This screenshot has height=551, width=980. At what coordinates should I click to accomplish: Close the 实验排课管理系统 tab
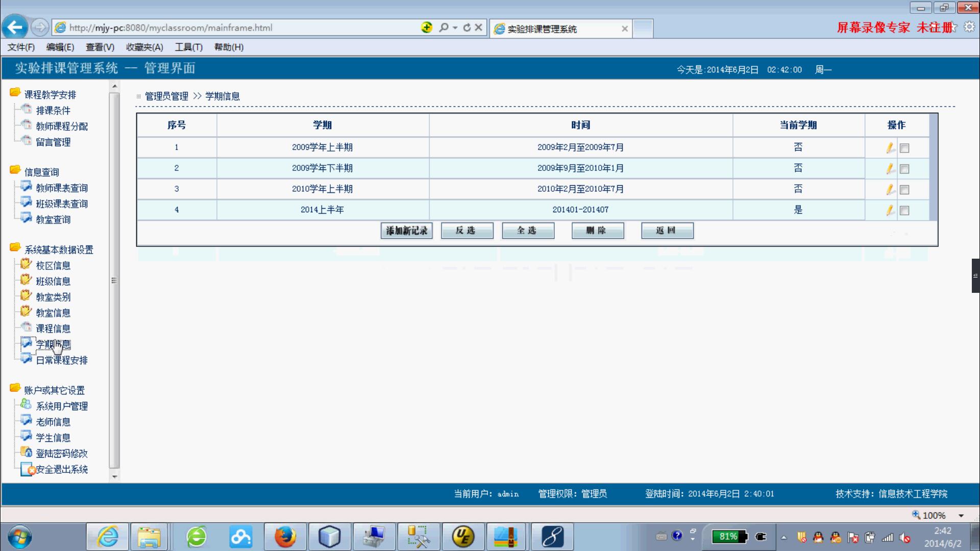pyautogui.click(x=625, y=29)
